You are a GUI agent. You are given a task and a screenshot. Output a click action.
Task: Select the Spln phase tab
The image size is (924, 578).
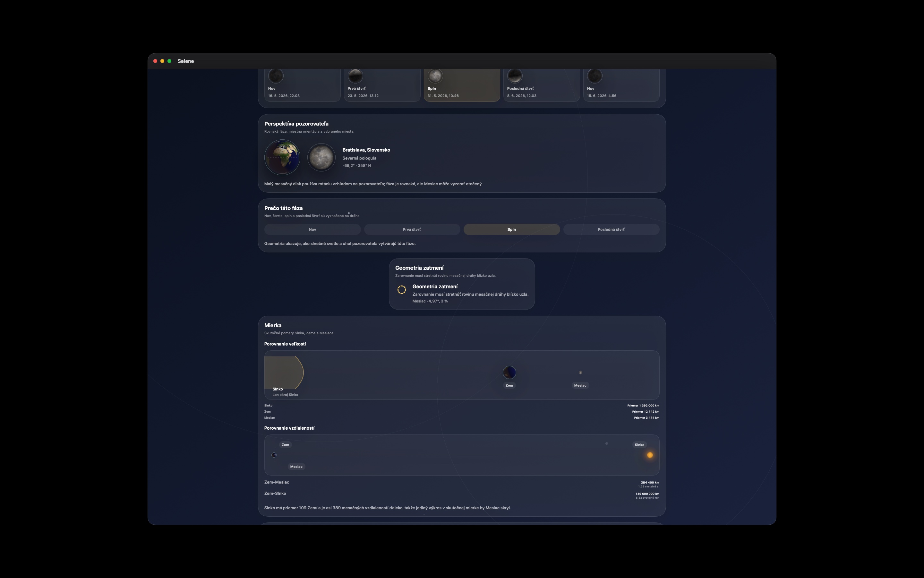512,229
